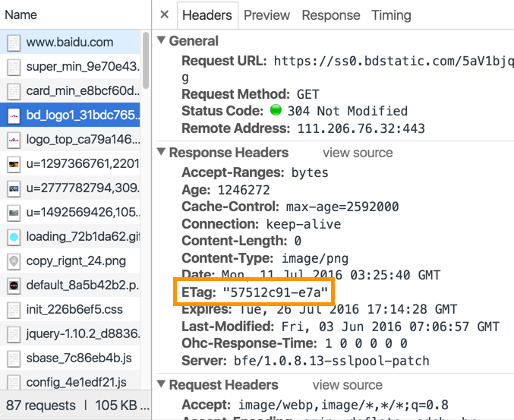Click view source beside Request Headers
Image resolution: width=514 pixels, height=420 pixels.
[x=347, y=386]
